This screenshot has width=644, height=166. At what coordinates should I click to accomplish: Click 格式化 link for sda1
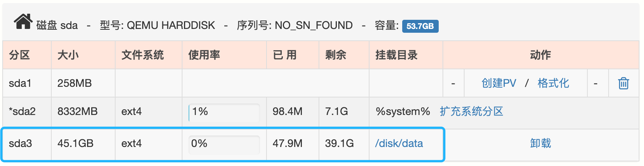pos(553,83)
